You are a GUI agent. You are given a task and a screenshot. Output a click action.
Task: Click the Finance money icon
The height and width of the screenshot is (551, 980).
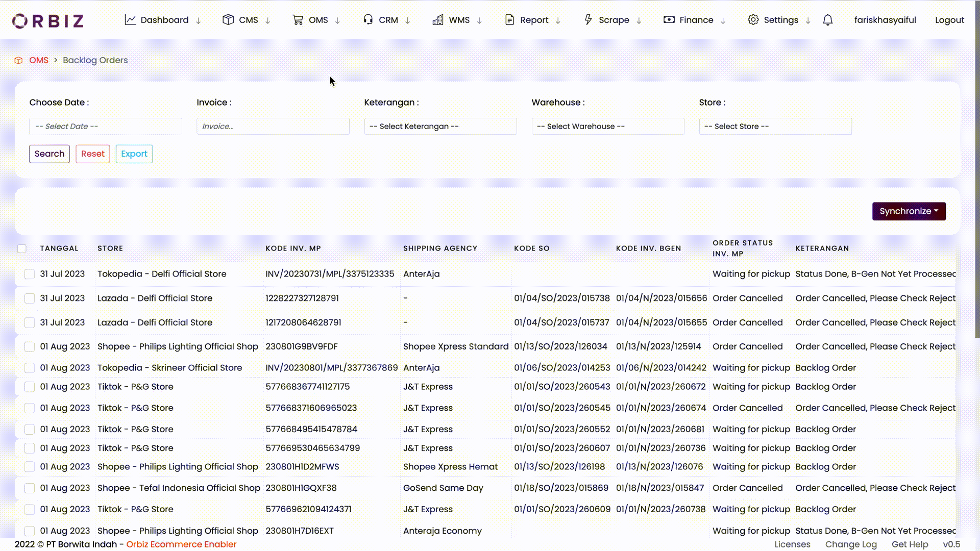(x=669, y=20)
